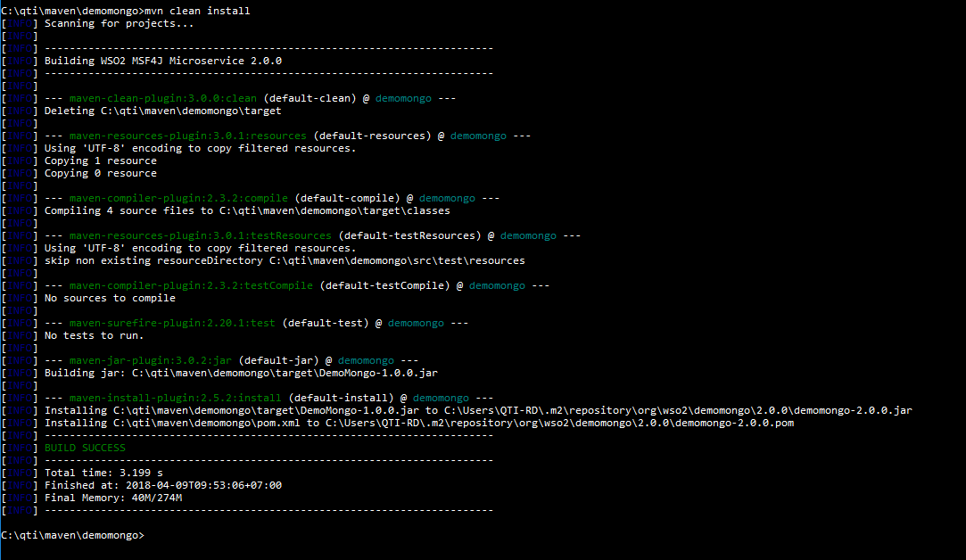Select the BUILD SUCCESS message
Screen dimensions: 966x560
click(85, 447)
